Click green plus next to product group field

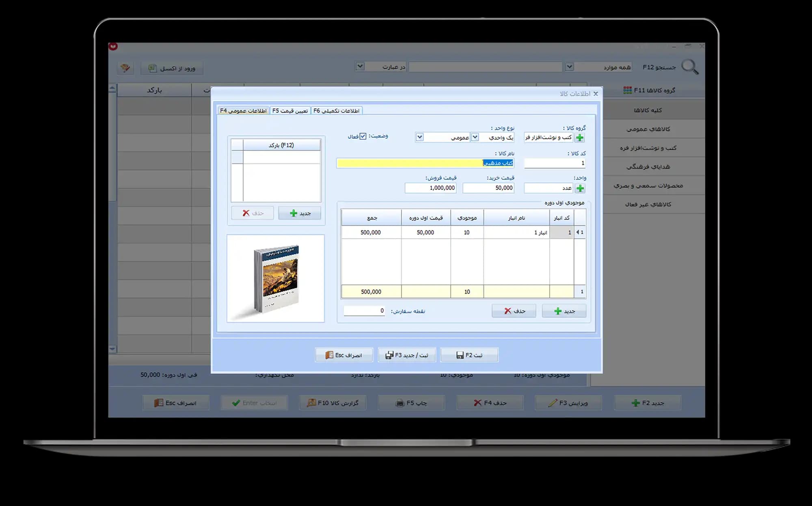[x=580, y=138]
